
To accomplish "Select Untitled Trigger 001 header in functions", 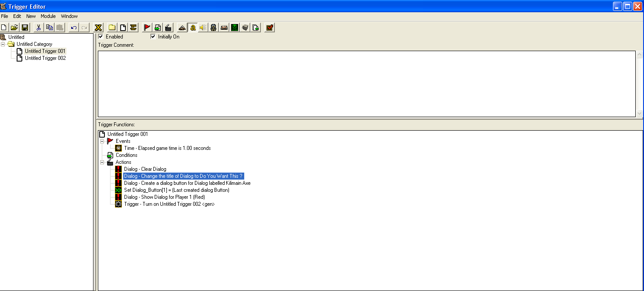I will click(x=128, y=134).
